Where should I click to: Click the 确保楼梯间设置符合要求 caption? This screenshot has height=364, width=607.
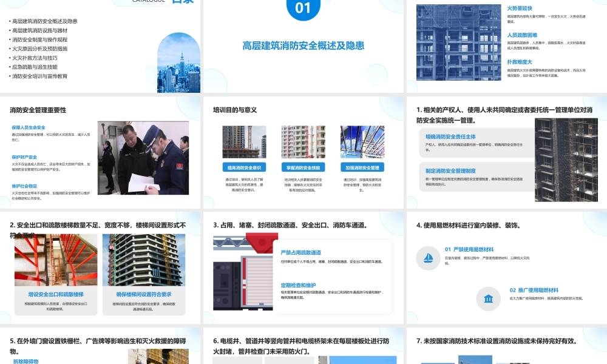(144, 294)
